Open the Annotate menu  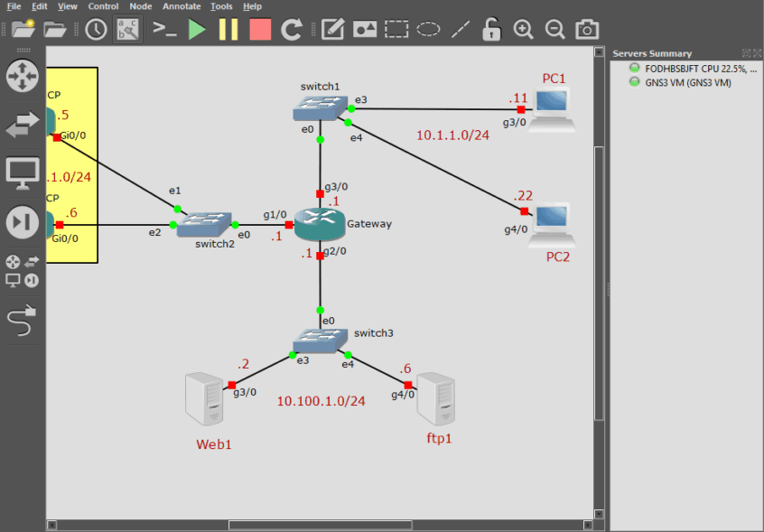182,5
